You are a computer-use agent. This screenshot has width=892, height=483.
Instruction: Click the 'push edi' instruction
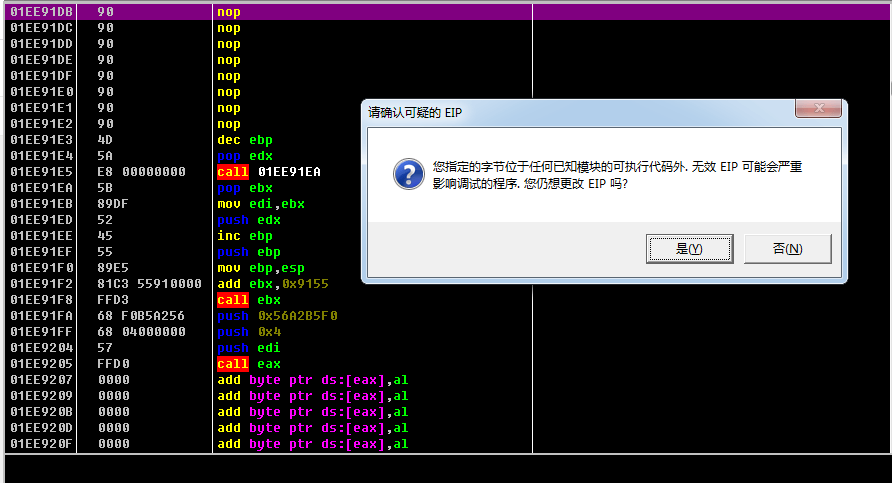(249, 348)
